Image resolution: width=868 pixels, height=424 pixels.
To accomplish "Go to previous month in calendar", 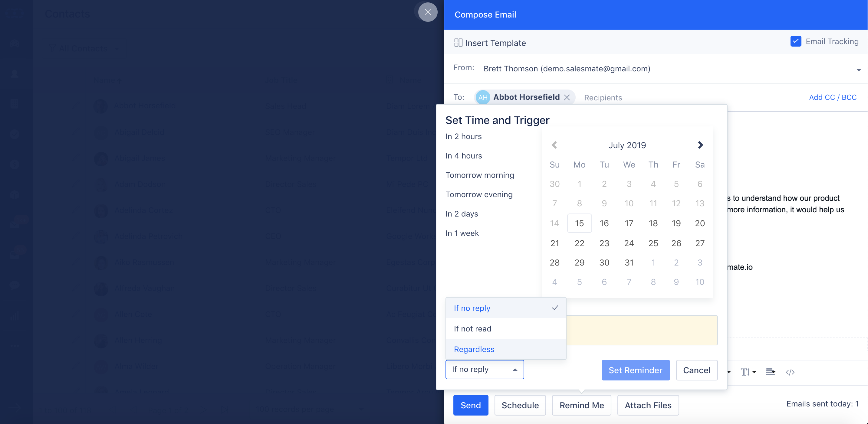I will (554, 145).
